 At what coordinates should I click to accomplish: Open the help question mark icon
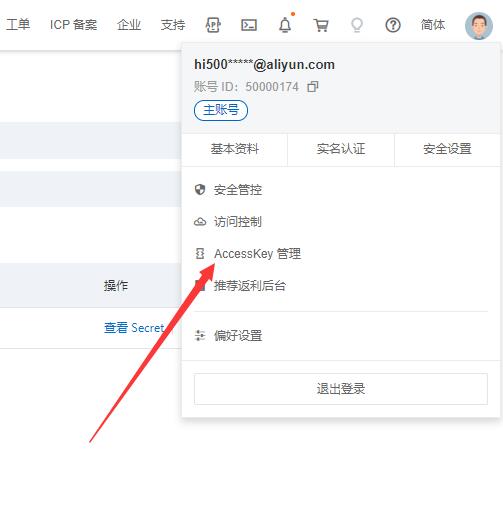click(x=393, y=25)
